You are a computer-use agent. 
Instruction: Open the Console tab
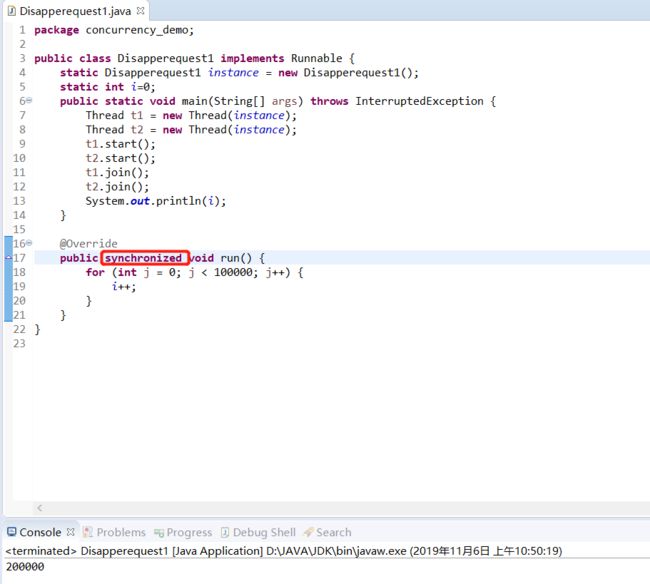(40, 532)
